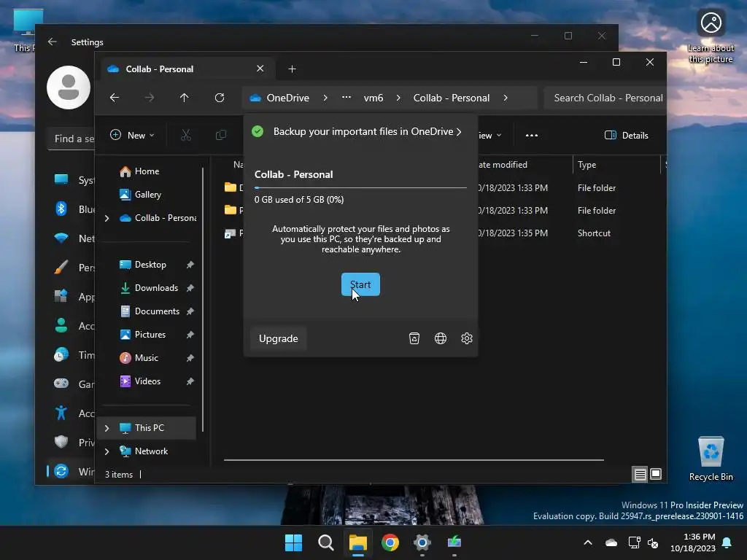This screenshot has width=747, height=560.
Task: Open OneDrive recycle bin icon in flyout
Action: (414, 338)
